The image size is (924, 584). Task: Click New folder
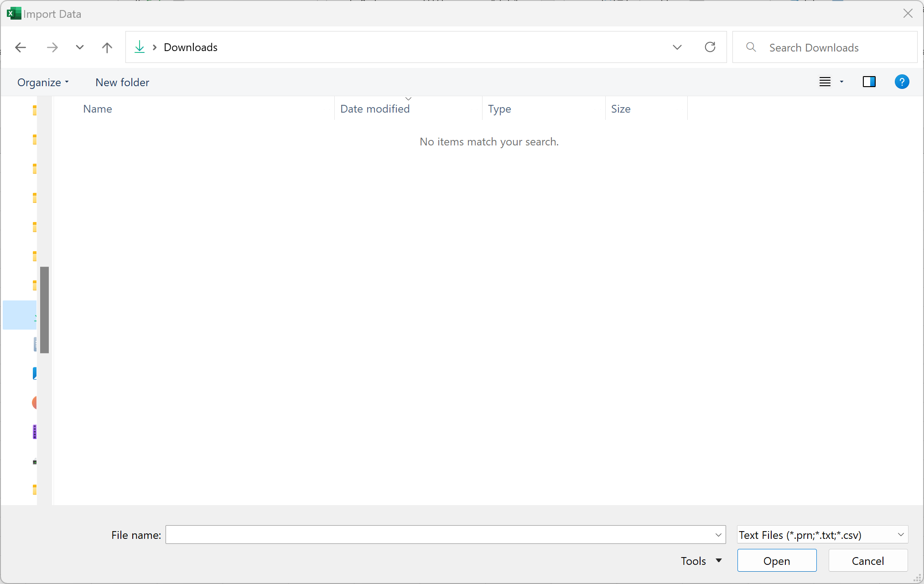point(122,83)
